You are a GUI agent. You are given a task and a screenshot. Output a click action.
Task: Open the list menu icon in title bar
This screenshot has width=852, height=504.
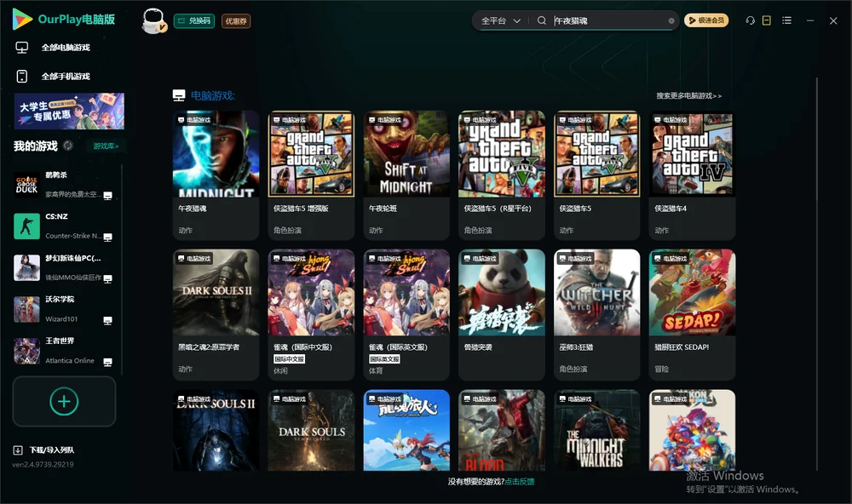786,20
